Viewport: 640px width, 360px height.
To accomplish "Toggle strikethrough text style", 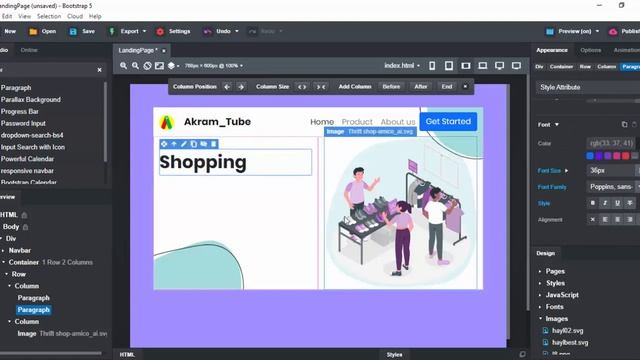I will click(629, 203).
